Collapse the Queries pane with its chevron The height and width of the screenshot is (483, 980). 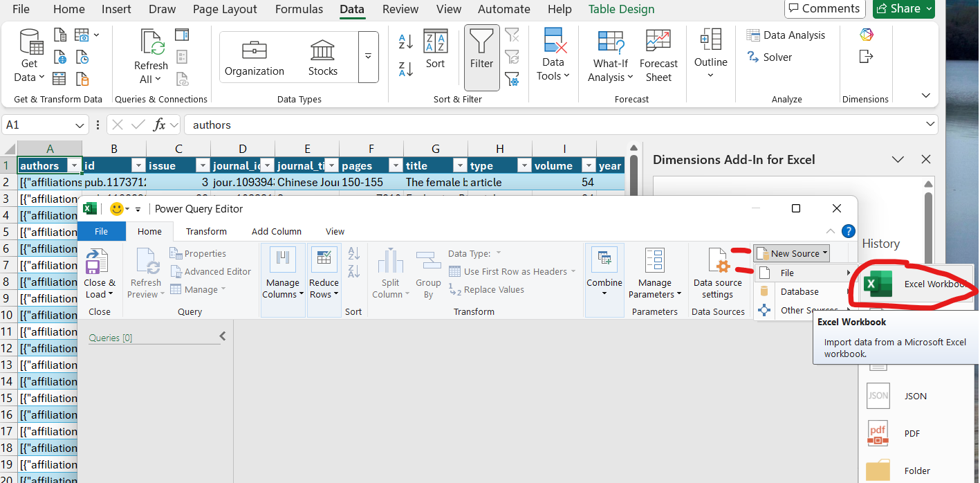click(222, 336)
